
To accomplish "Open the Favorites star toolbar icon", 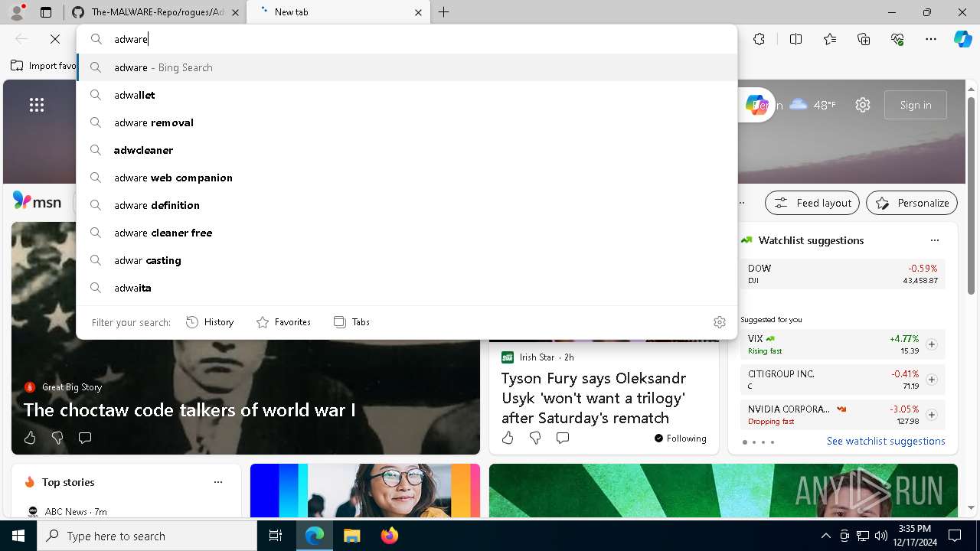I will tap(830, 39).
